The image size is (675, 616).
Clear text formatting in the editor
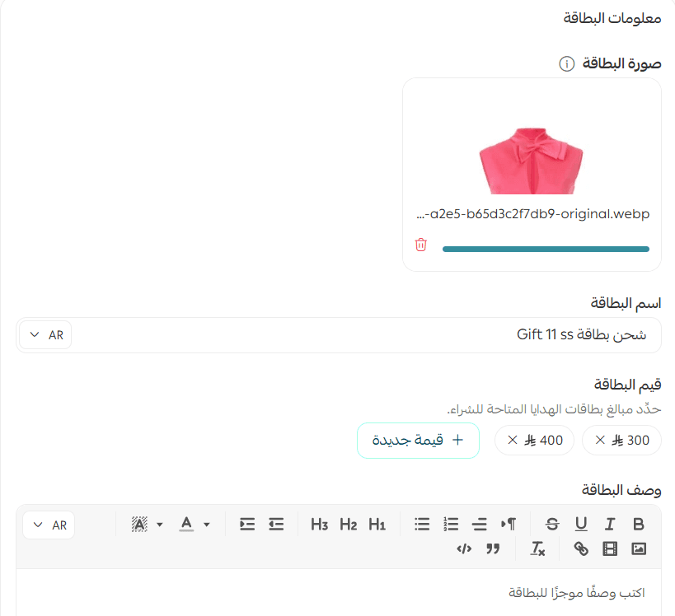[x=537, y=548]
